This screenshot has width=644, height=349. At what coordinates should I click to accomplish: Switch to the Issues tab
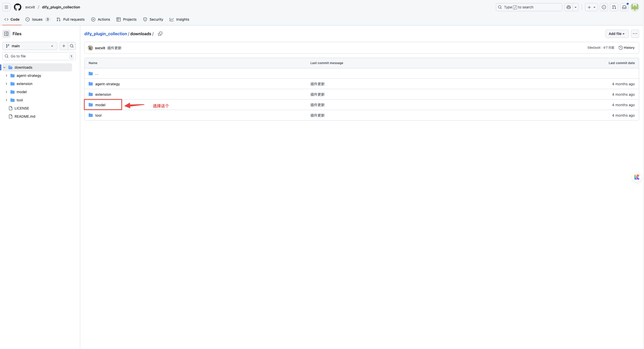(38, 19)
